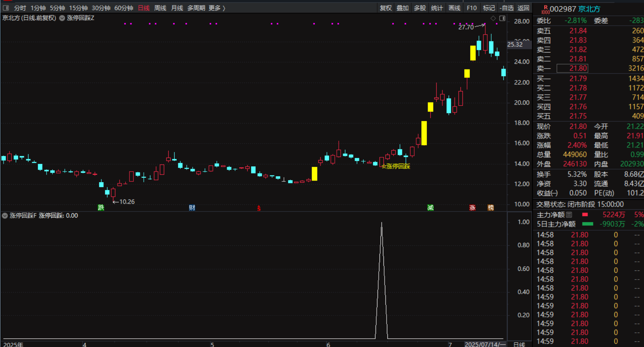Click the red $ marker on chart

(259, 208)
